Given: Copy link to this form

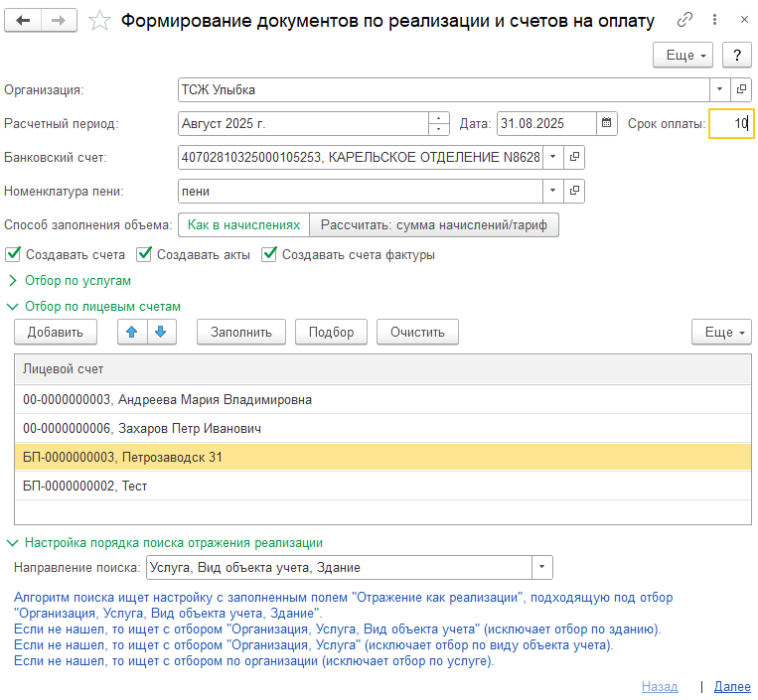Looking at the screenshot, I should click(x=684, y=21).
